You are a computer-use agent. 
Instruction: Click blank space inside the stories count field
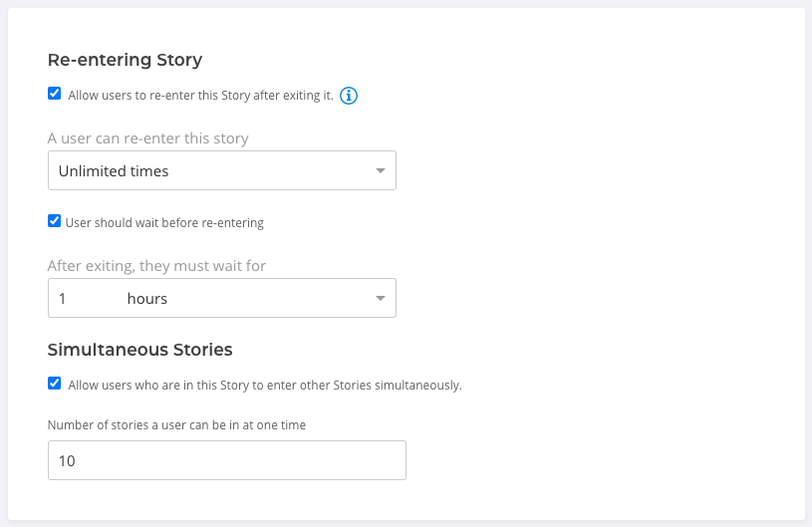point(259,460)
